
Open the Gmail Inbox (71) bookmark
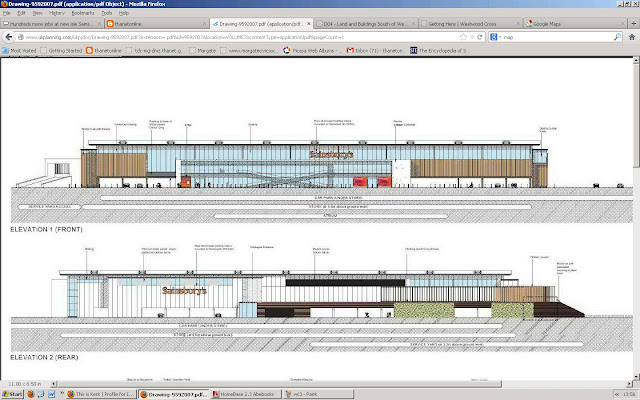click(x=376, y=50)
